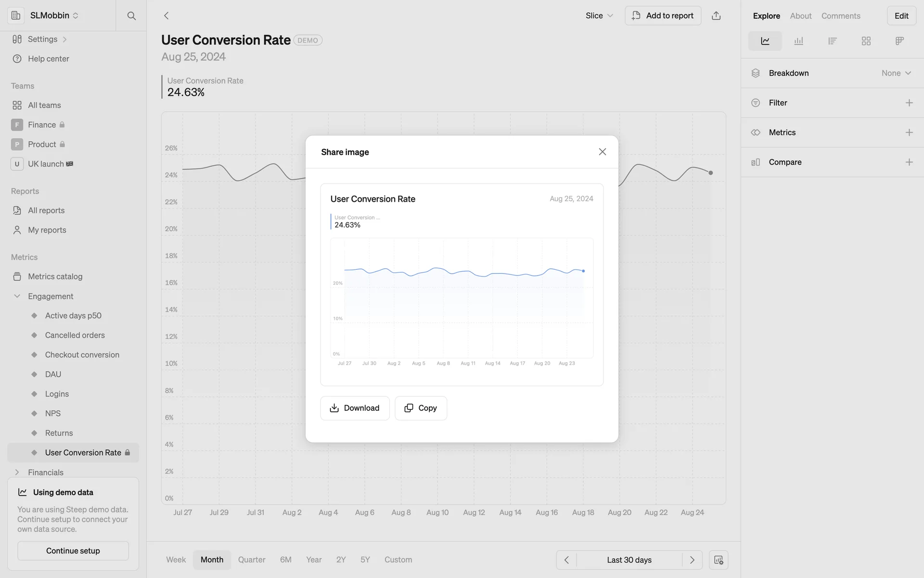The height and width of the screenshot is (578, 924).
Task: Select the grid tiles view icon
Action: coord(866,41)
